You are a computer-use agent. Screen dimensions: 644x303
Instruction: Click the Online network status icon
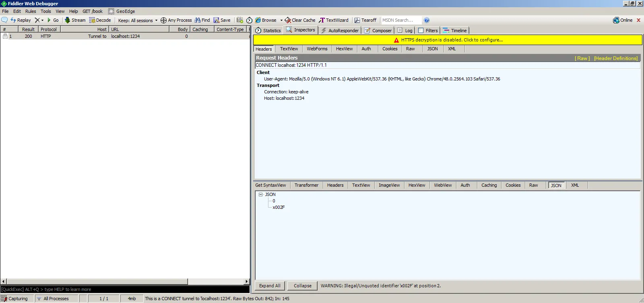point(623,20)
